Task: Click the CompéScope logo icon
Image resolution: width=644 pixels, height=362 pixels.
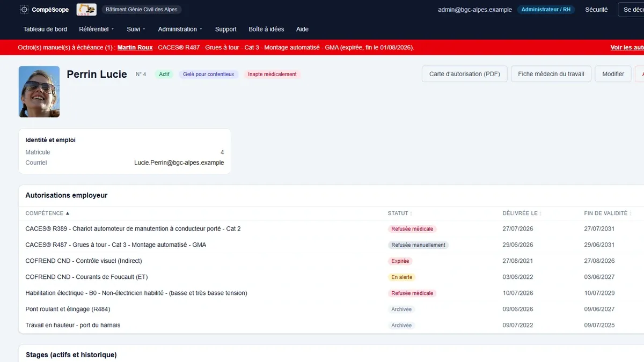Action: [x=24, y=10]
